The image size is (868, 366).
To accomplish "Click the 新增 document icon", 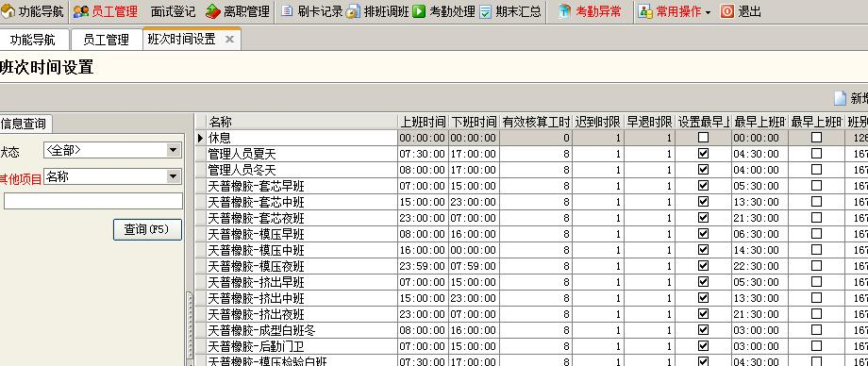I will click(x=841, y=98).
